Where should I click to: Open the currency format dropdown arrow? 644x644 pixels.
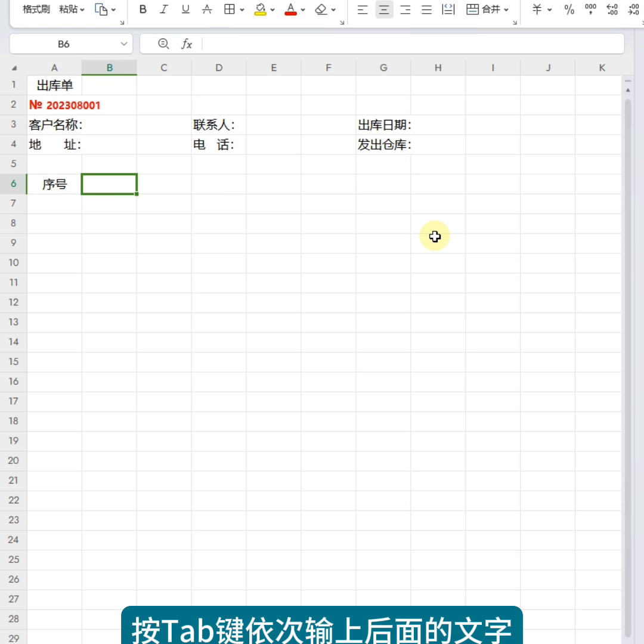[550, 10]
